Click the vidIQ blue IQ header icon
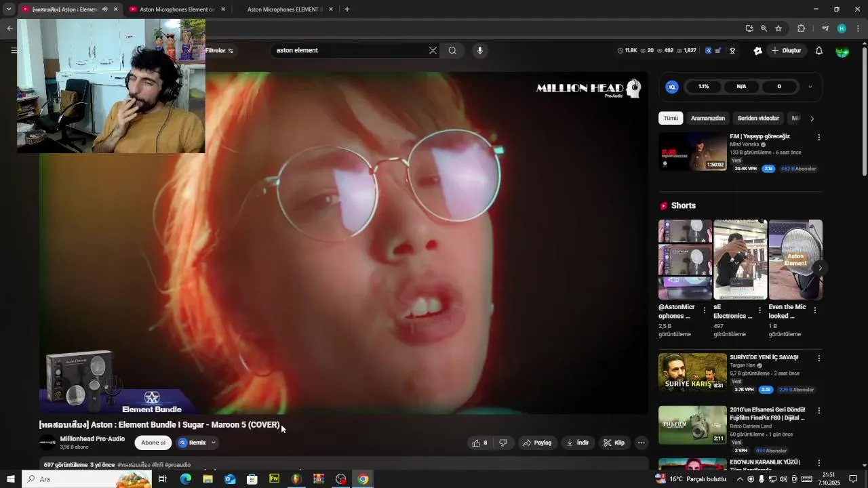The width and height of the screenshot is (868, 488). [708, 51]
